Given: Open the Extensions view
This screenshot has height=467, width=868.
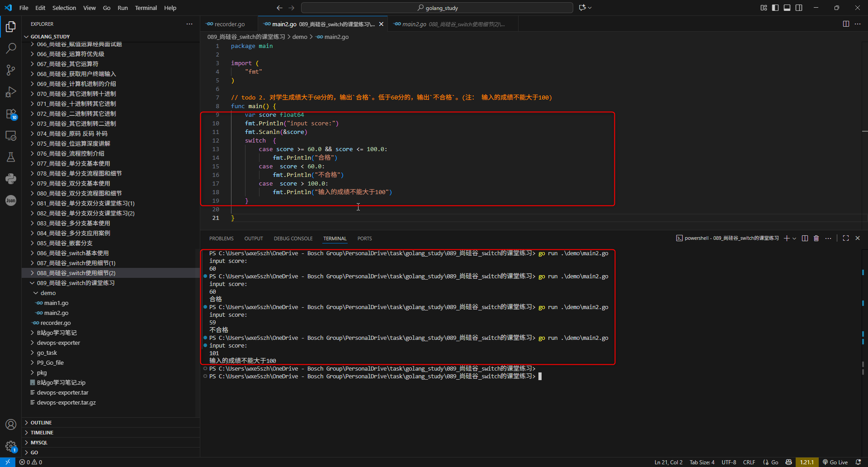Looking at the screenshot, I should [x=11, y=114].
